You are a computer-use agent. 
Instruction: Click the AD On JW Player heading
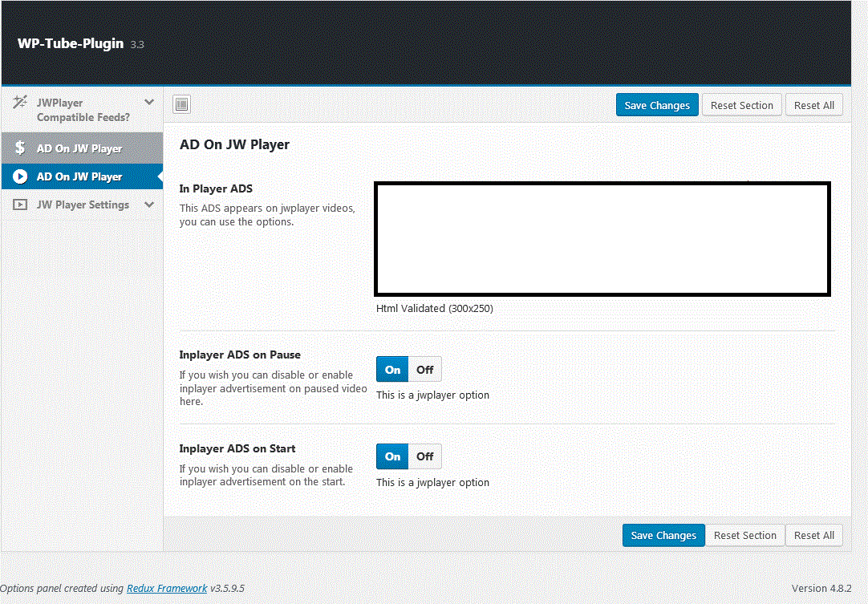click(x=235, y=144)
